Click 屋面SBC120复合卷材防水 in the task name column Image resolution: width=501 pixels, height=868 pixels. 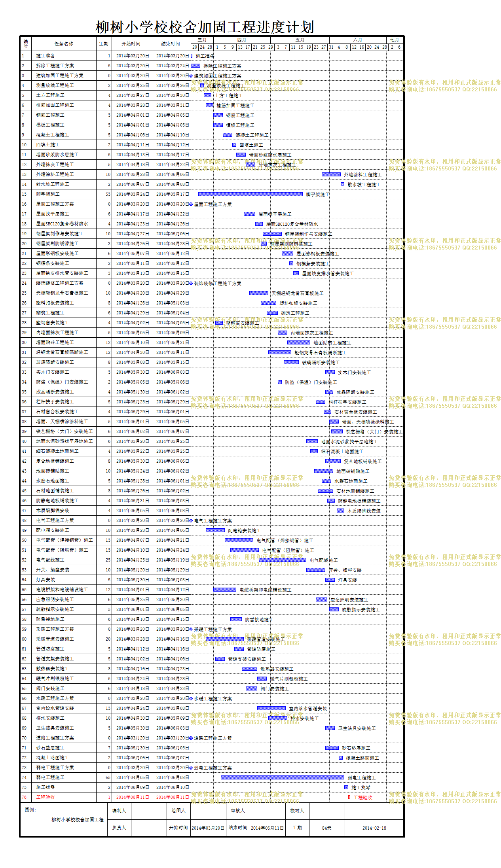(x=62, y=224)
